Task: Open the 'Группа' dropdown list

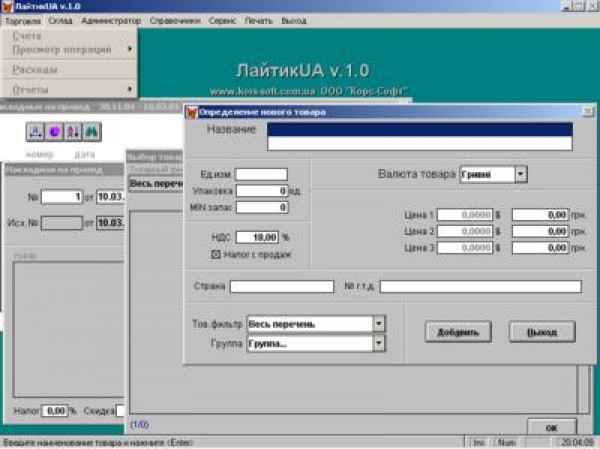Action: click(x=378, y=343)
